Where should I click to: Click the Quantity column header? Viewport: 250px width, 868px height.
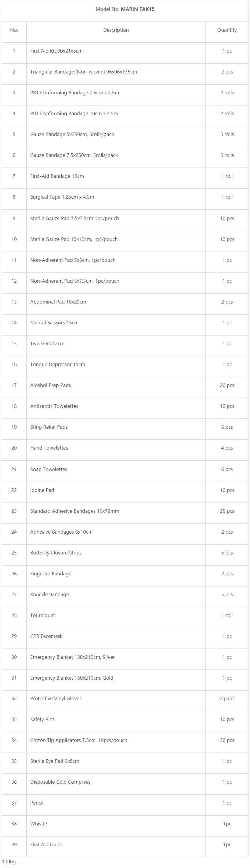227,30
